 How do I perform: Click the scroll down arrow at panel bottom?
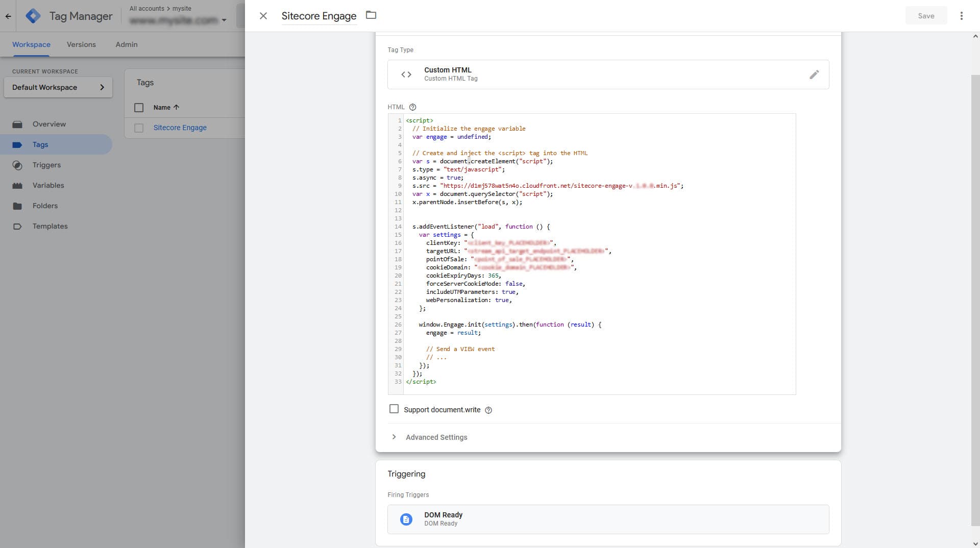click(x=975, y=544)
